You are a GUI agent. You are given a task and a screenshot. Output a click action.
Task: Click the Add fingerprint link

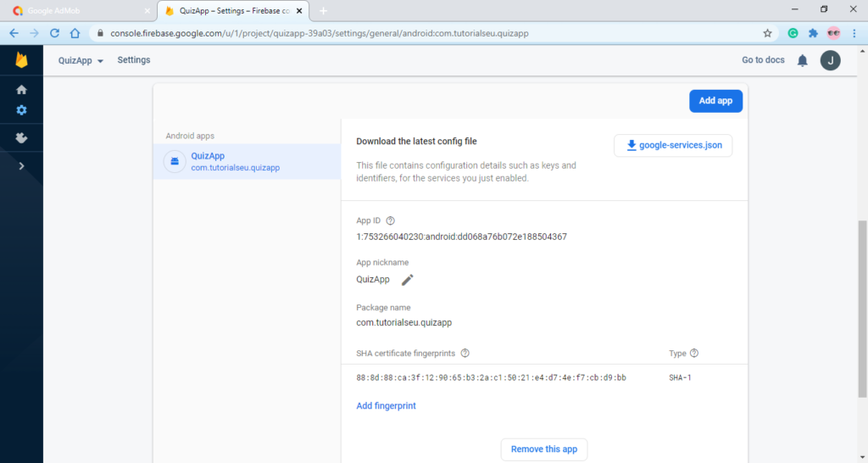[x=386, y=406]
